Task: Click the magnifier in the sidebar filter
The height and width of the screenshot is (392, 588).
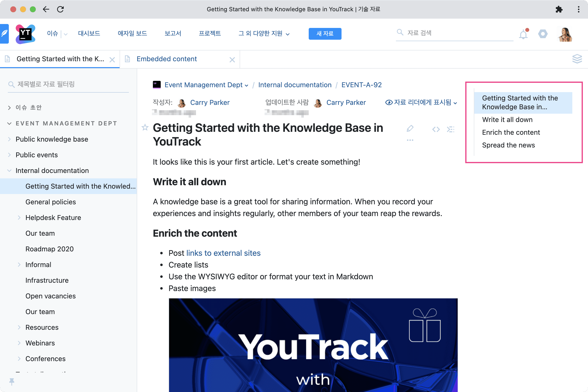Action: point(11,84)
